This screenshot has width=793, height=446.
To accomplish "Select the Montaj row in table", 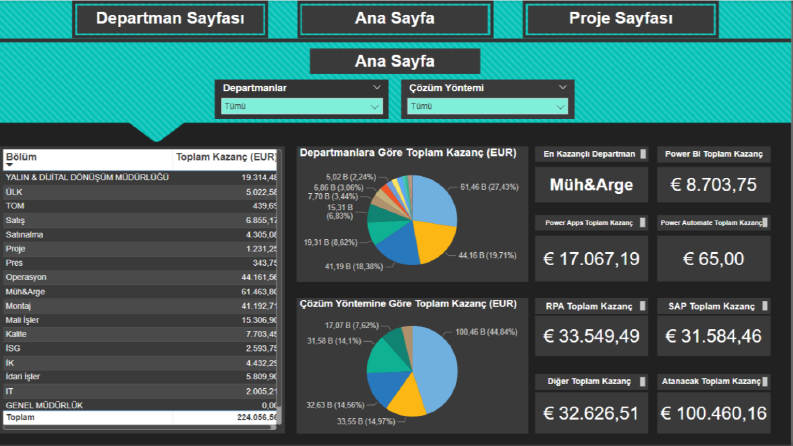I will coord(141,306).
